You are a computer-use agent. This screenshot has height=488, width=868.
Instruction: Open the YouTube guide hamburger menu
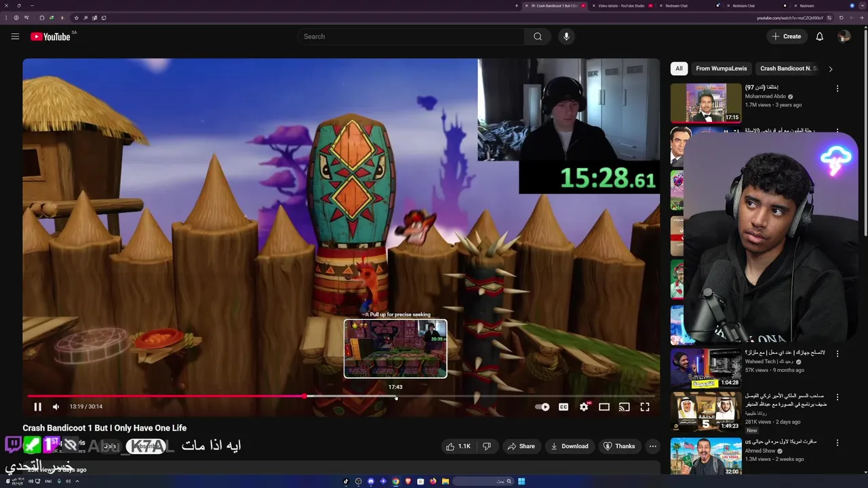15,37
